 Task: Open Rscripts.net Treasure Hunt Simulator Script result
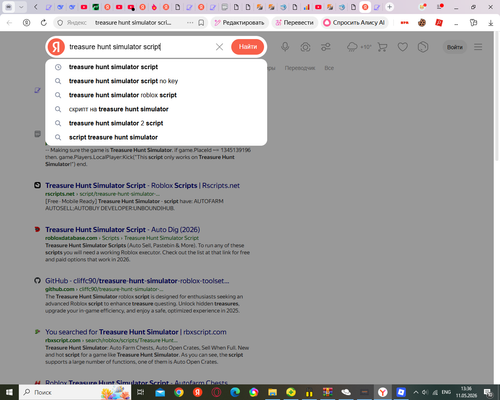[x=142, y=186]
